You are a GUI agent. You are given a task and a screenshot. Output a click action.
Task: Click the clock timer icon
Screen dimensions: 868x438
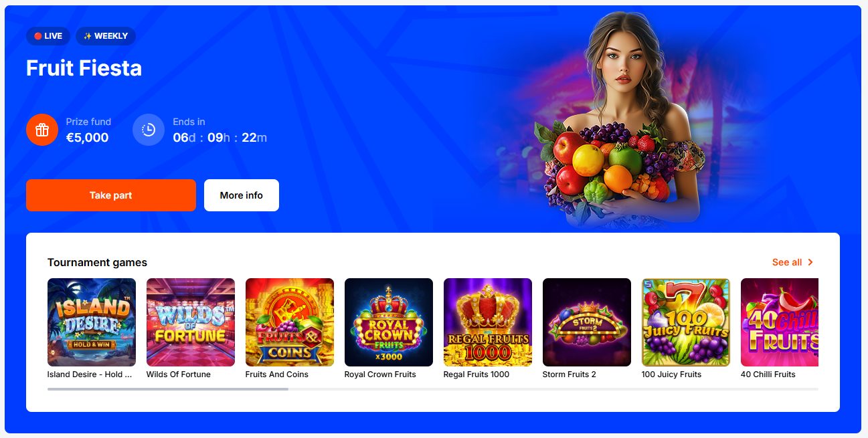tap(149, 130)
